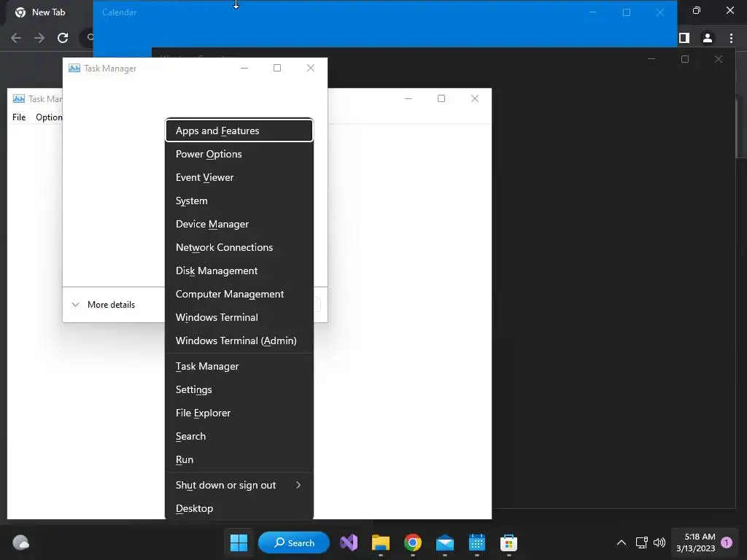This screenshot has width=747, height=560.
Task: Open the notification count badge
Action: coord(727,542)
